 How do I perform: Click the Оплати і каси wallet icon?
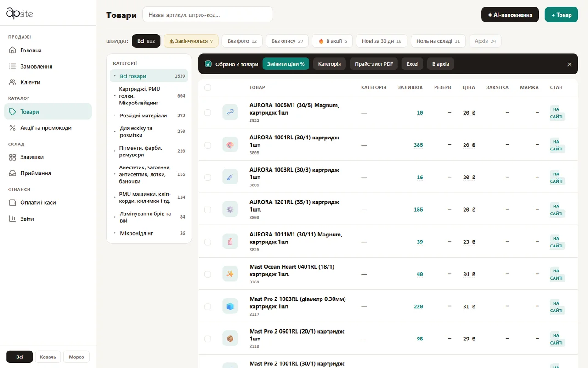pos(12,202)
